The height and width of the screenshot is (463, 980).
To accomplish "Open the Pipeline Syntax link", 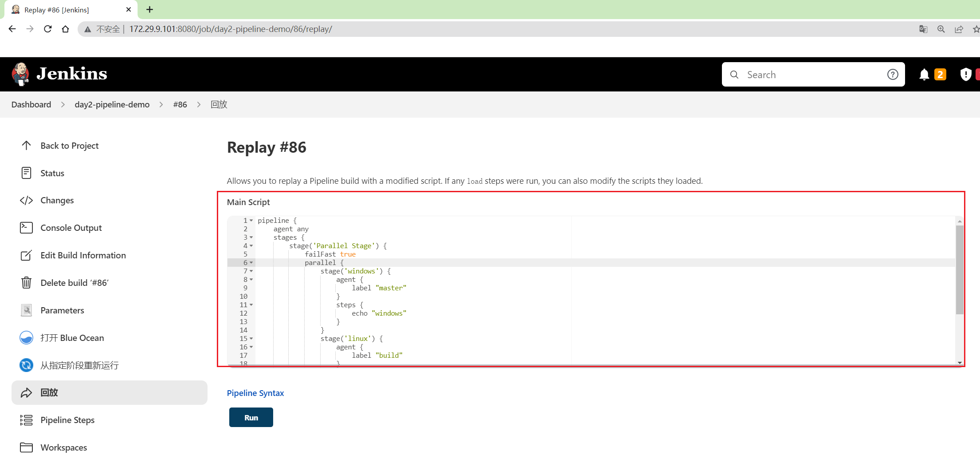I will pos(255,393).
